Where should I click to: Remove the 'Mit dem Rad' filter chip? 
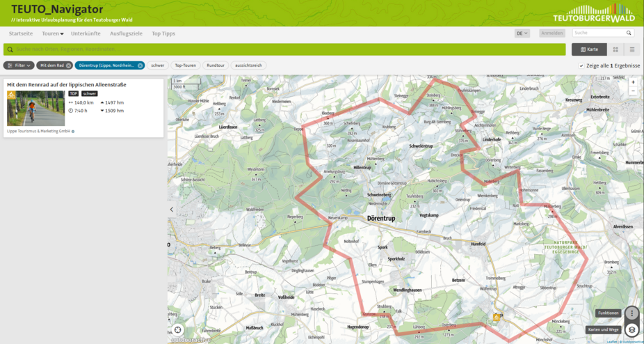point(70,65)
